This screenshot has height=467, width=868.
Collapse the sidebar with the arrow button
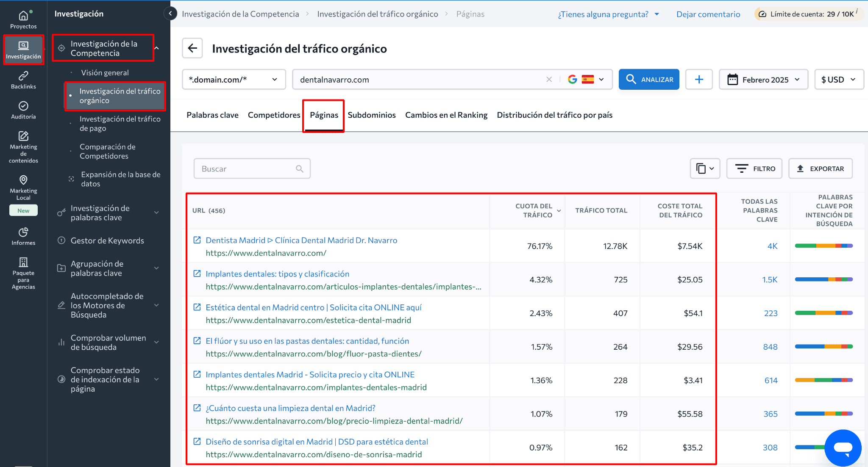170,14
